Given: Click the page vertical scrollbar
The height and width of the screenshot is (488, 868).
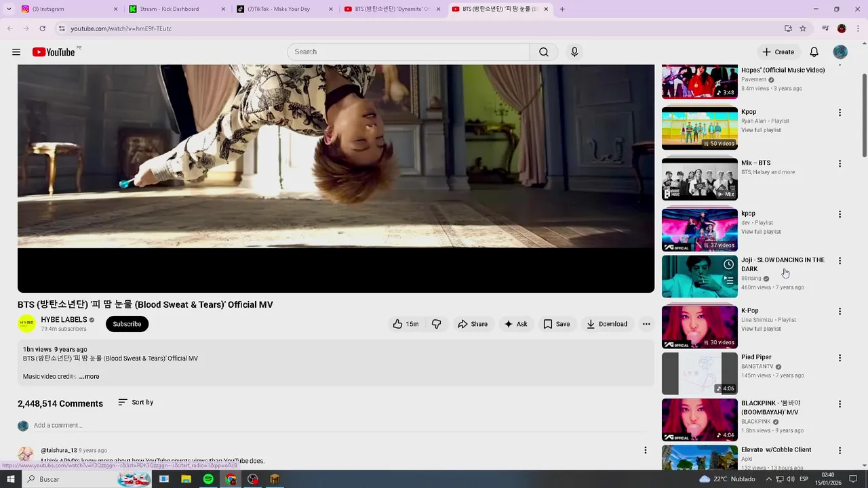Looking at the screenshot, I should tap(864, 115).
